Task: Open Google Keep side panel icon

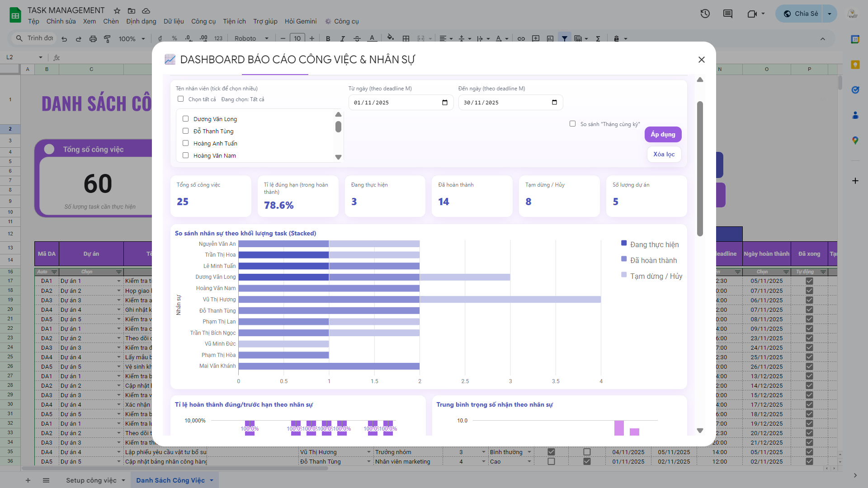Action: (855, 65)
